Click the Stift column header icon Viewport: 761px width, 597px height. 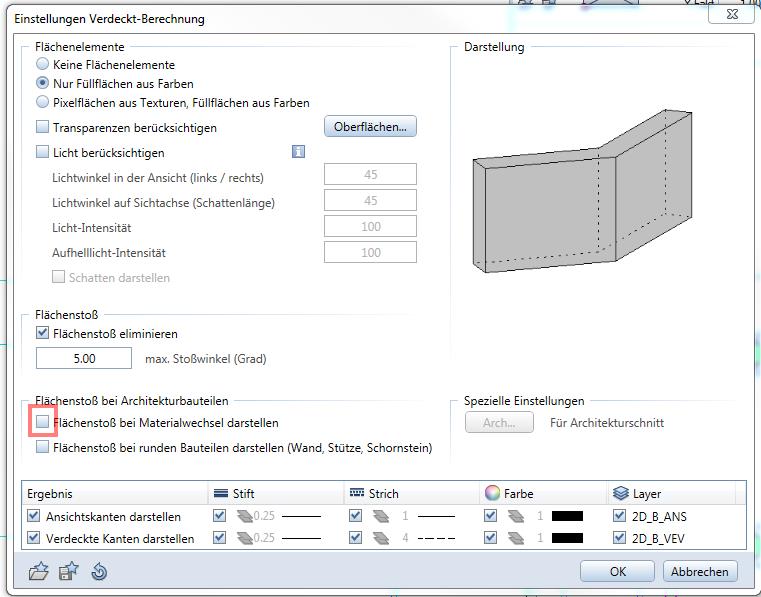tap(221, 493)
